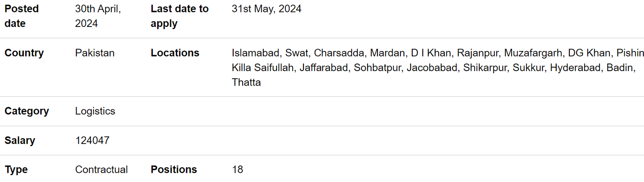Image resolution: width=644 pixels, height=182 pixels.
Task: Click the Category label
Action: [27, 111]
